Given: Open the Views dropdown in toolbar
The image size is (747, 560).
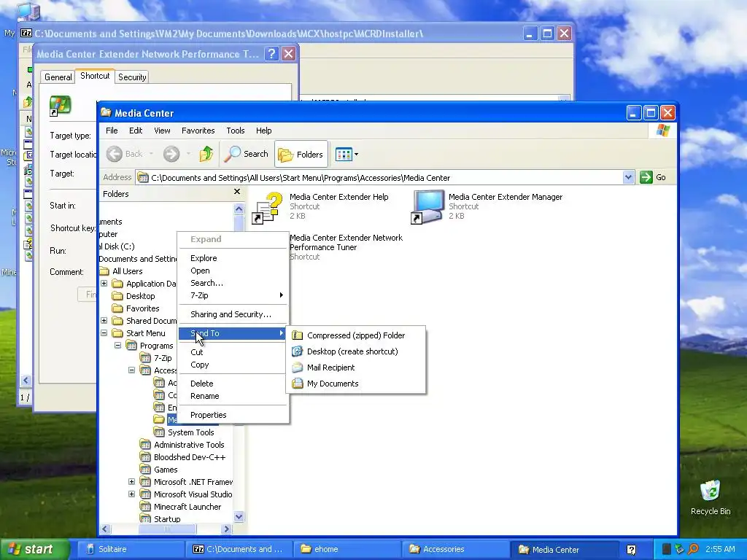Looking at the screenshot, I should (x=347, y=155).
